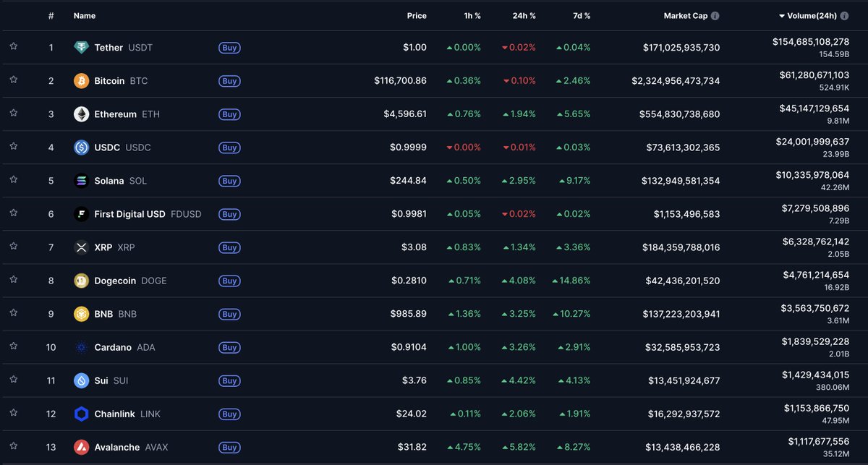This screenshot has height=465, width=868.
Task: Click Buy button for Dogecoin
Action: coord(229,281)
